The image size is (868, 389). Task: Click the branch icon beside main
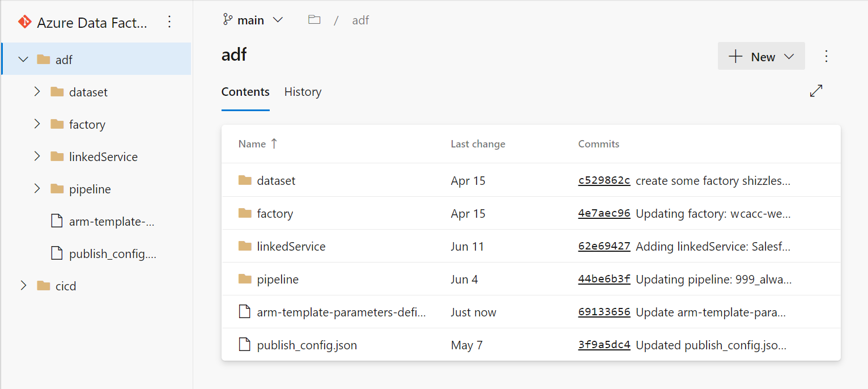(x=228, y=19)
